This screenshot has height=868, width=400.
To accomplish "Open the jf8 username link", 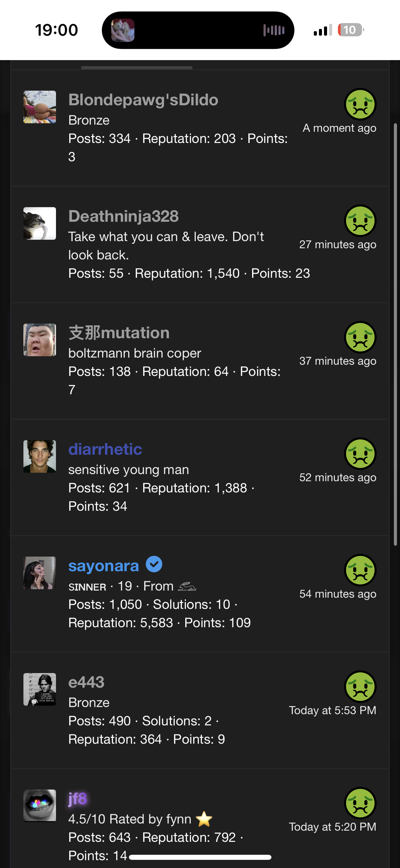I will tap(78, 799).
